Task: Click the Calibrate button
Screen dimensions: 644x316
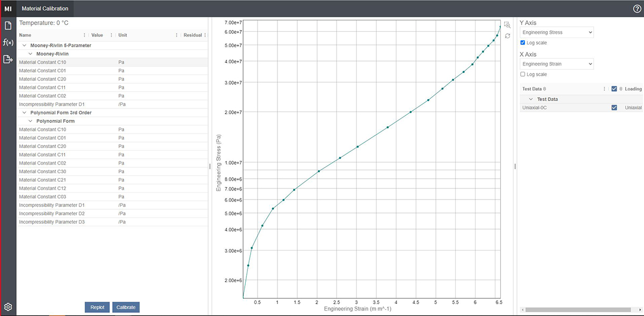Action: coord(126,307)
